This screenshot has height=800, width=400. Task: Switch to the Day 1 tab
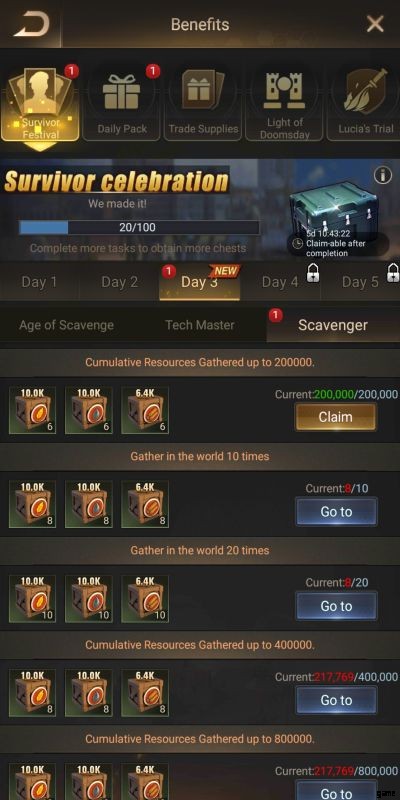click(39, 282)
